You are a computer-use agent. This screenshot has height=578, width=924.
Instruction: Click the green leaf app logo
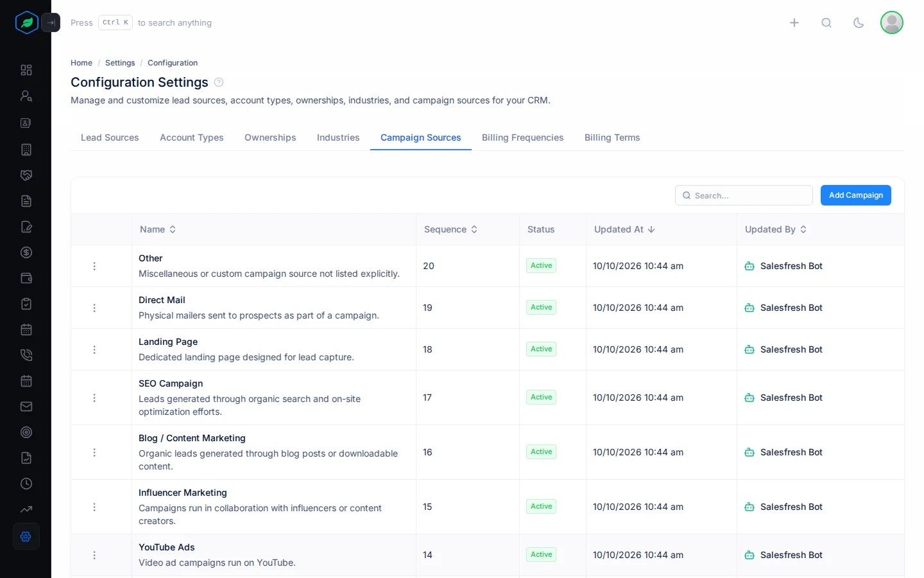coord(27,22)
